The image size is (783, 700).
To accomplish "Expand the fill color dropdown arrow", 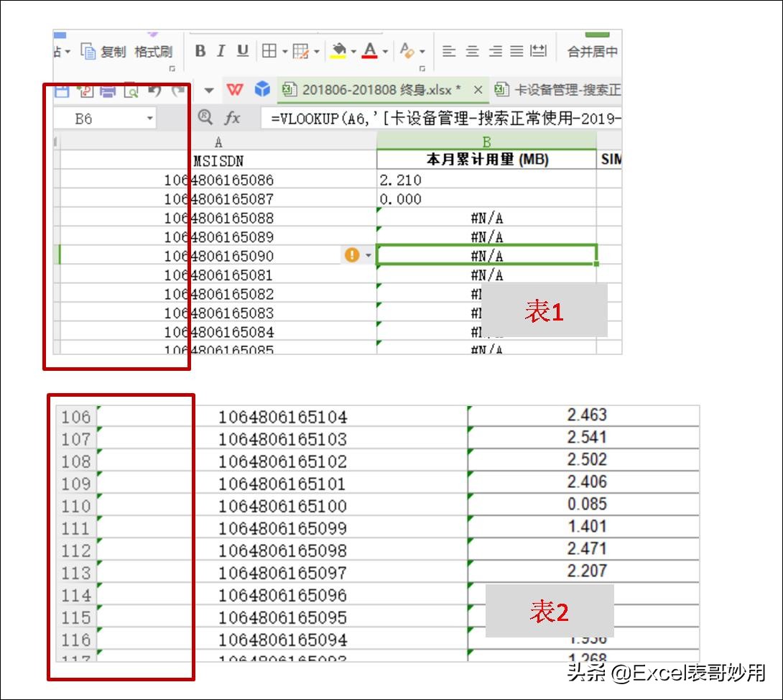I will (353, 51).
